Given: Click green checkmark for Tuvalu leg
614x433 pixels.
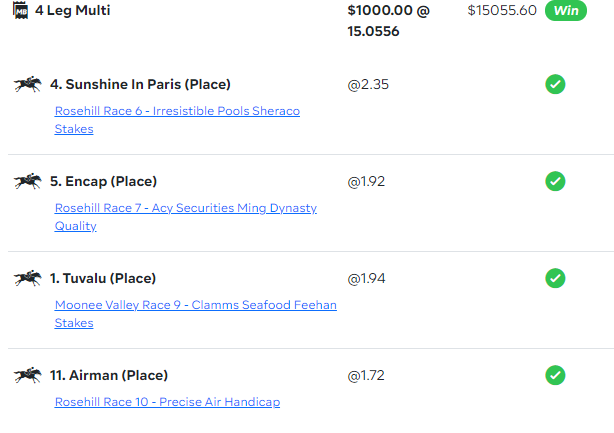Looking at the screenshot, I should coord(555,278).
